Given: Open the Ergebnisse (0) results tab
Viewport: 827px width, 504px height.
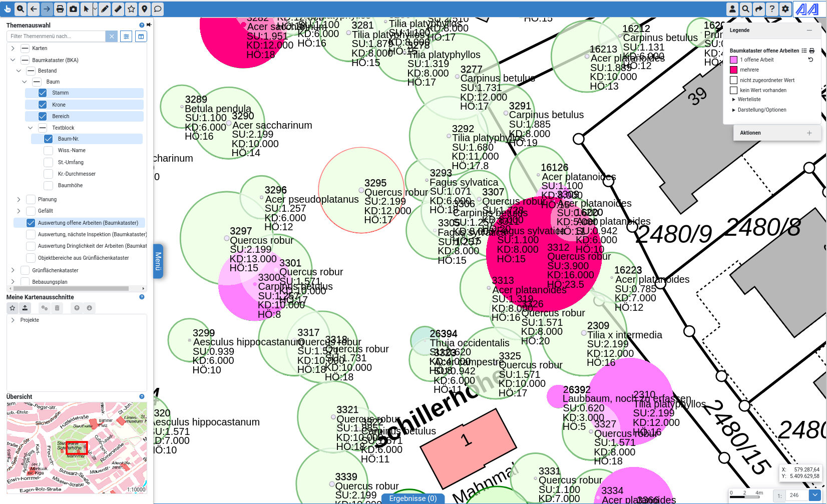Looking at the screenshot, I should pyautogui.click(x=412, y=498).
